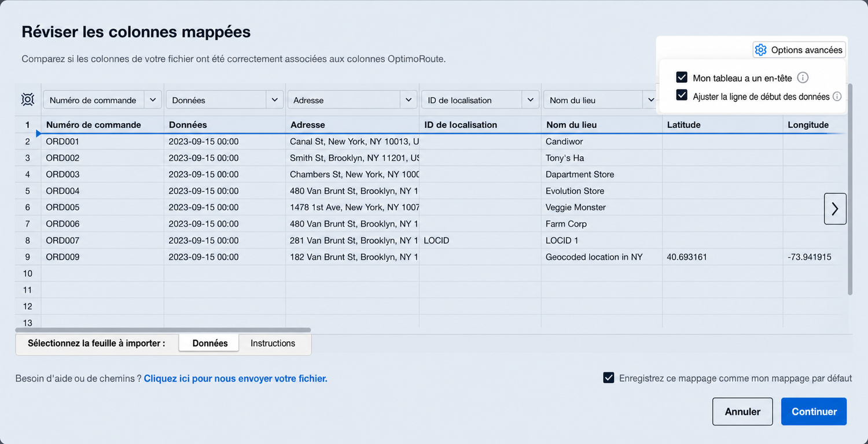
Task: Click the Farm Corp cell
Action: (x=602, y=224)
